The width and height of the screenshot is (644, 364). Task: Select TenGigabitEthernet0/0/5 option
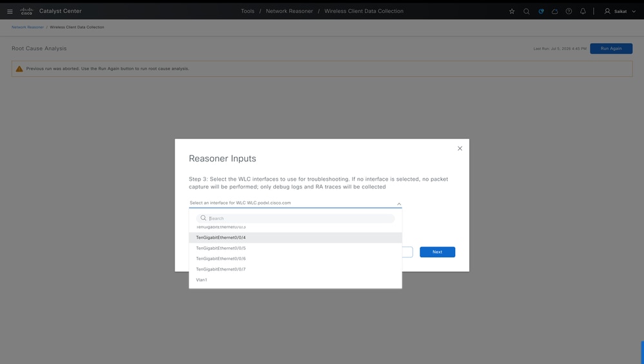pos(295,248)
